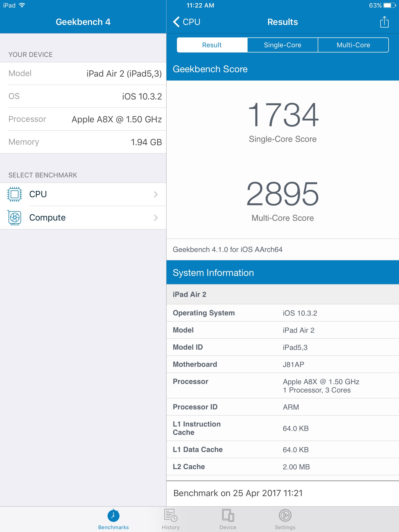Image resolution: width=399 pixels, height=532 pixels.
Task: Tap Benchmark on 25 Apr 2017 11:21
Action: click(x=238, y=493)
